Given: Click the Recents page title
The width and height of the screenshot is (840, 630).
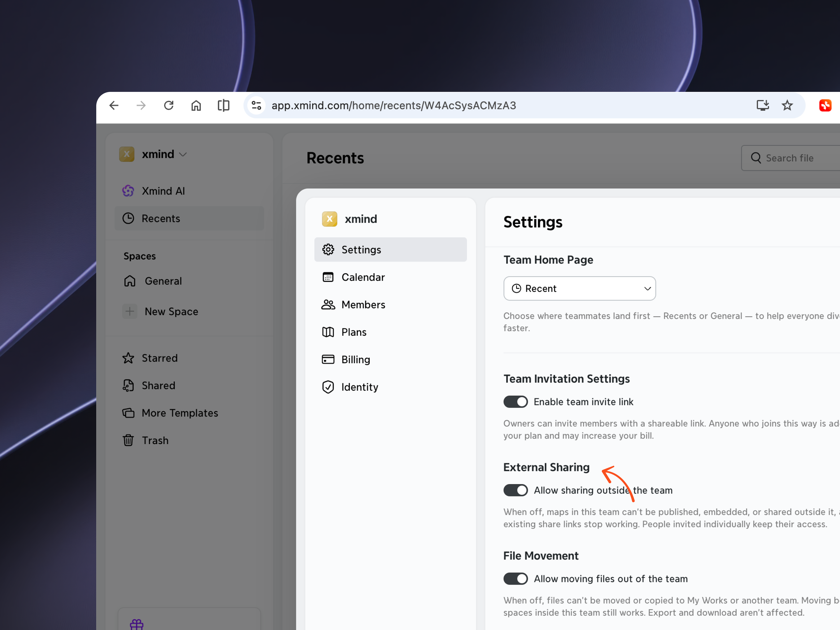Looking at the screenshot, I should coord(335,158).
